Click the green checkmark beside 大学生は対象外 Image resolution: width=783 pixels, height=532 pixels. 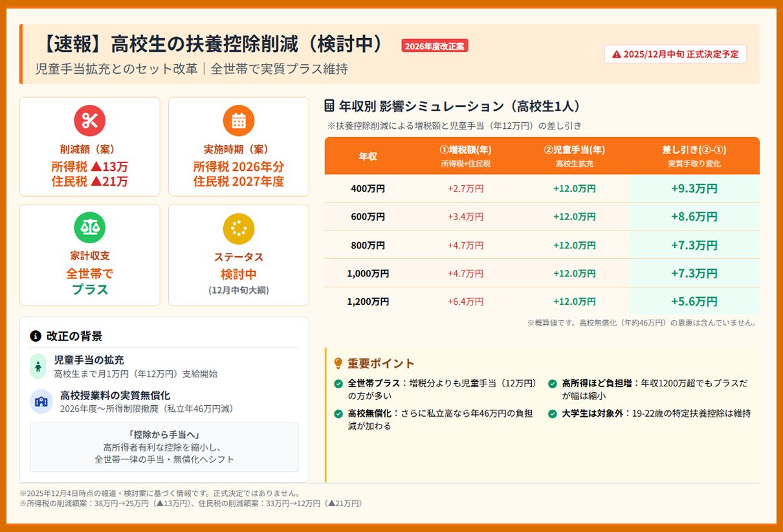(552, 414)
